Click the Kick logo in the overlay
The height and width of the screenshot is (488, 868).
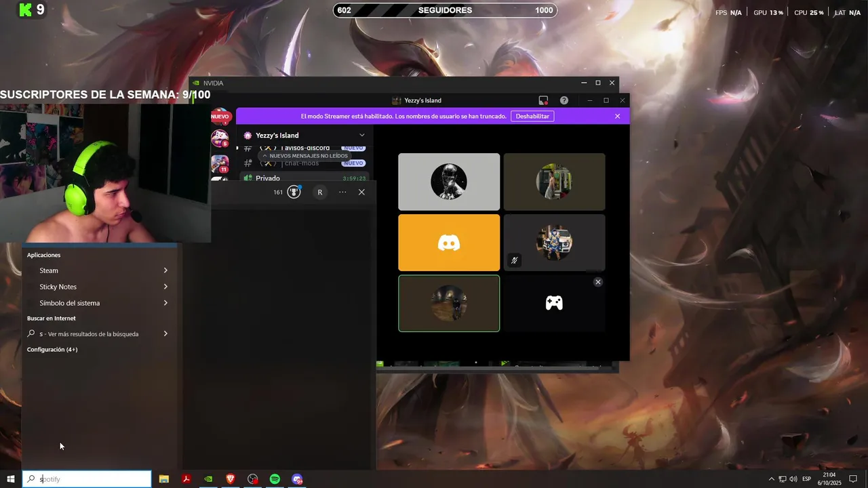click(25, 9)
